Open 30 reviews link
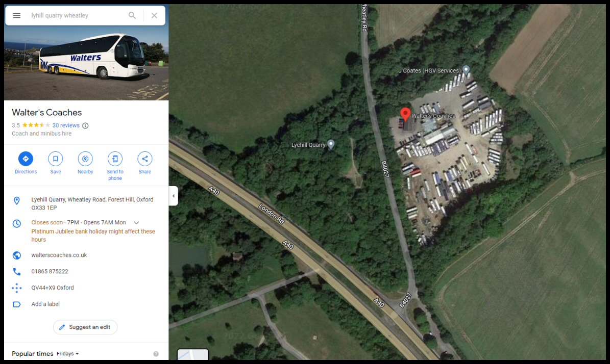Viewport: 610px width, 364px height. click(x=66, y=125)
